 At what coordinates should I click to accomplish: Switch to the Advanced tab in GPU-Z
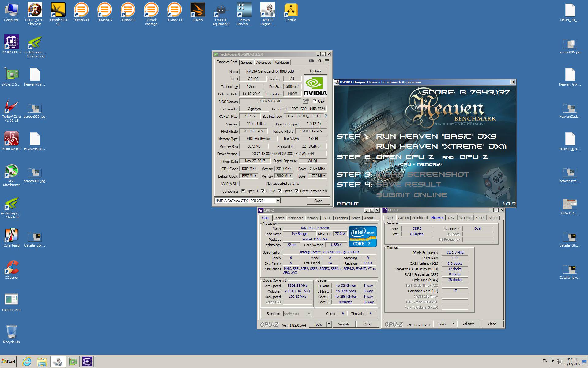[263, 62]
